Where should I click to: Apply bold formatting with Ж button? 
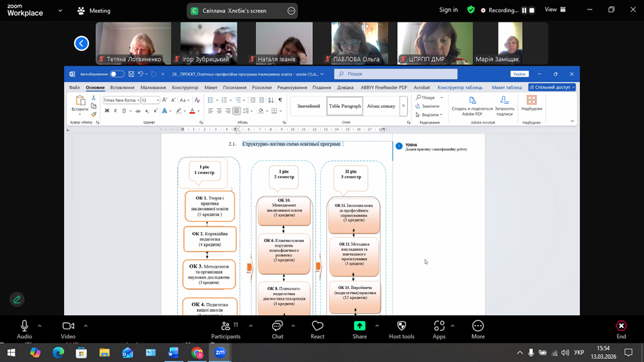pyautogui.click(x=106, y=111)
